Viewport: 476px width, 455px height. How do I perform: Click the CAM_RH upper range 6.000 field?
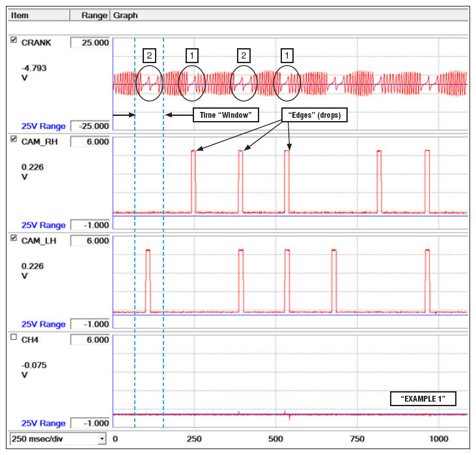point(90,142)
